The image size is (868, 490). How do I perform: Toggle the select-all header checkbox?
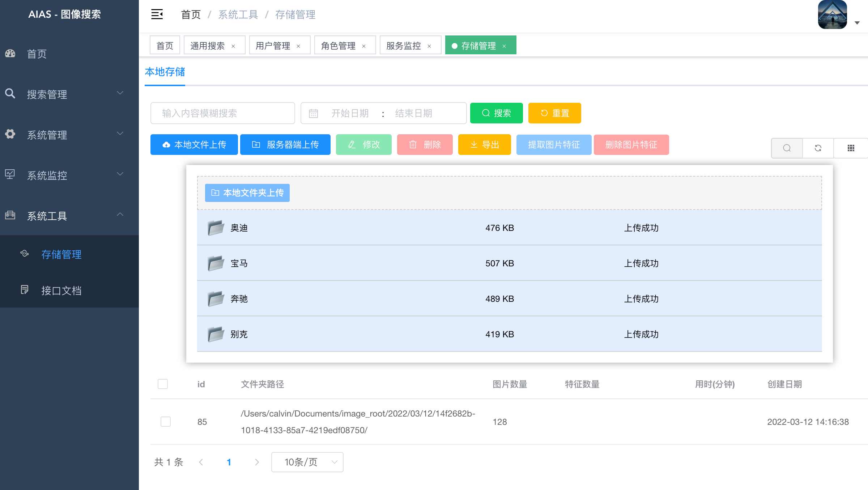(163, 384)
